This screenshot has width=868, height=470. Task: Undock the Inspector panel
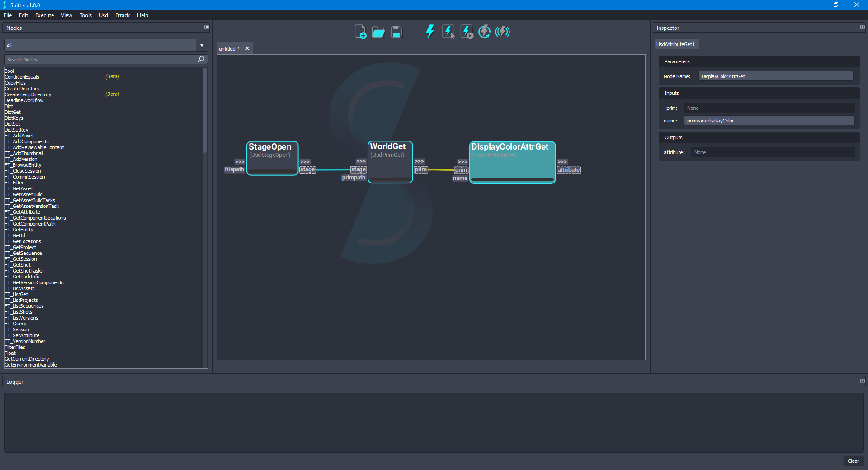point(862,27)
